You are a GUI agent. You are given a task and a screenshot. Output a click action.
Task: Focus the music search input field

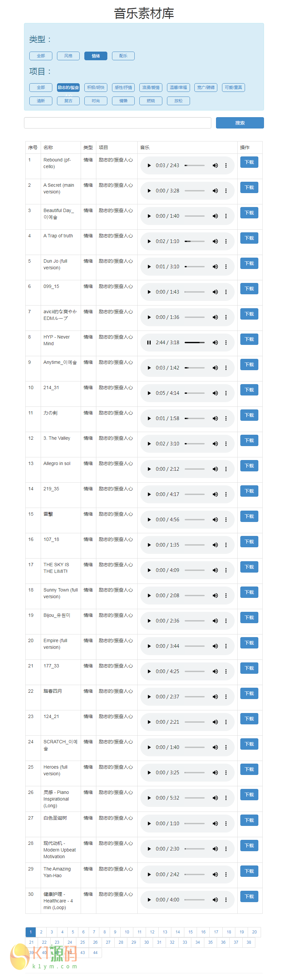tap(118, 123)
